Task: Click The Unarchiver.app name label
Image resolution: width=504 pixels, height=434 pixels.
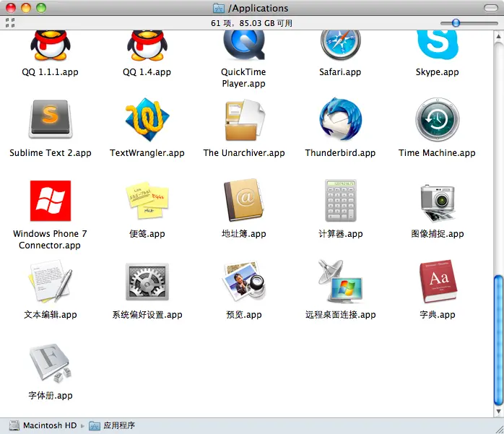Action: [244, 153]
